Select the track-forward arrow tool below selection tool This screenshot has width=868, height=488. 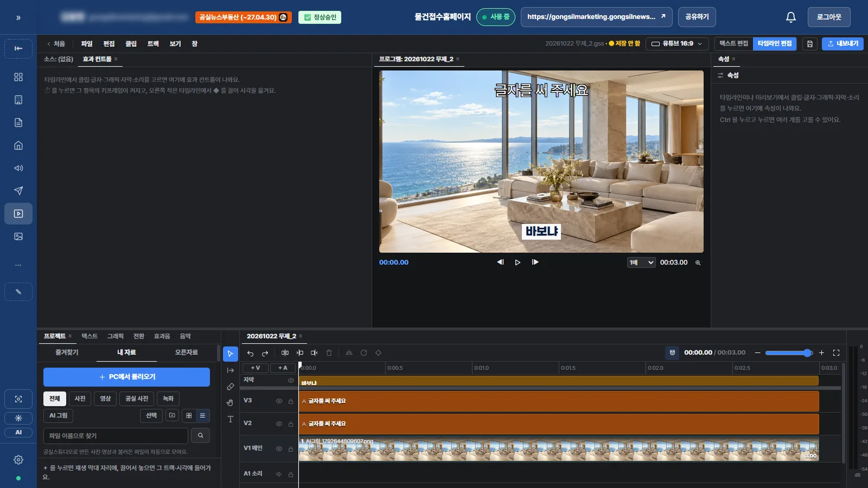231,370
